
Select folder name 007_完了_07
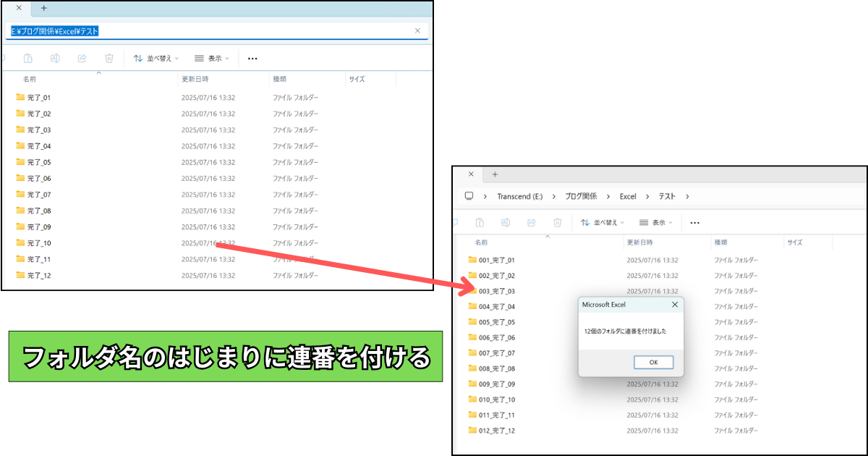[x=497, y=353]
